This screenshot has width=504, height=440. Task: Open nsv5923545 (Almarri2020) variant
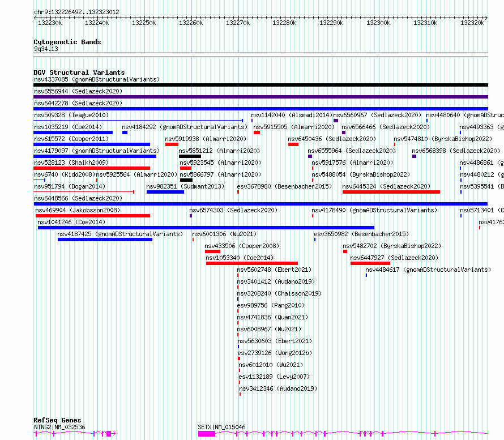(220, 163)
